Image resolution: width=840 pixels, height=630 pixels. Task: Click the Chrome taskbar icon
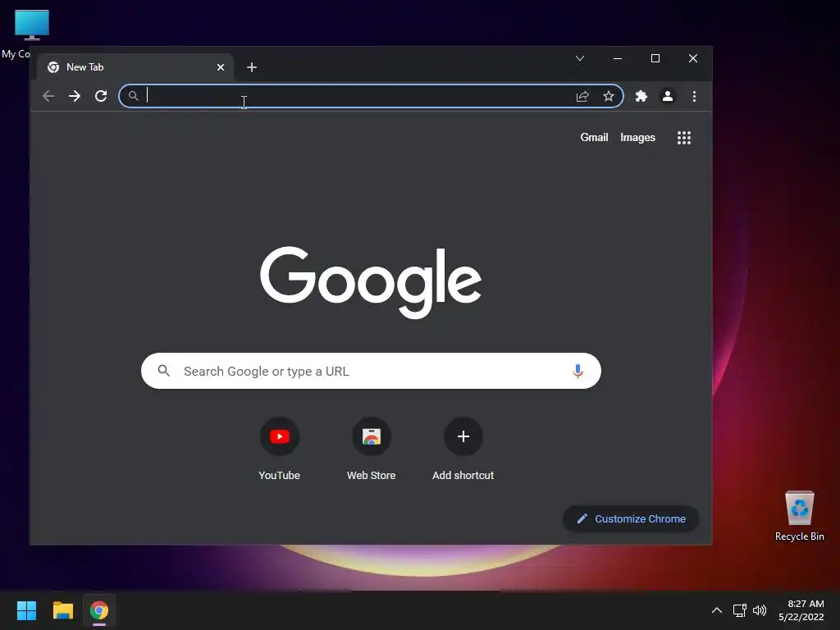pyautogui.click(x=99, y=610)
